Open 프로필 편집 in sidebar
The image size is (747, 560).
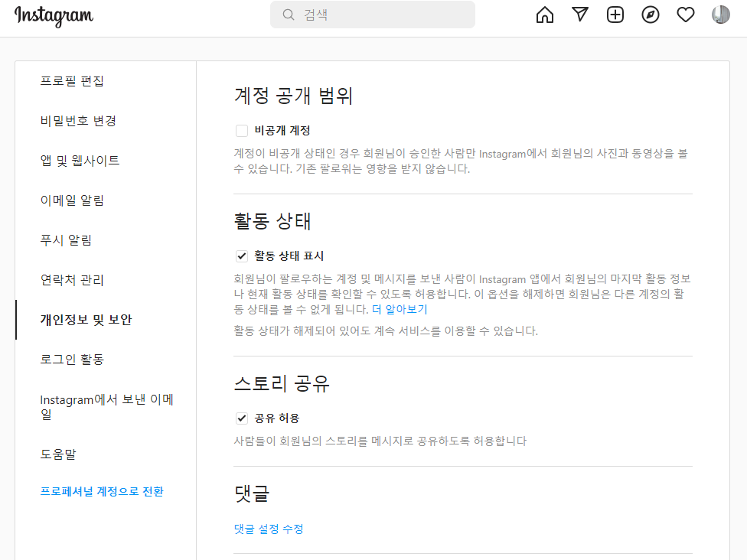[72, 81]
